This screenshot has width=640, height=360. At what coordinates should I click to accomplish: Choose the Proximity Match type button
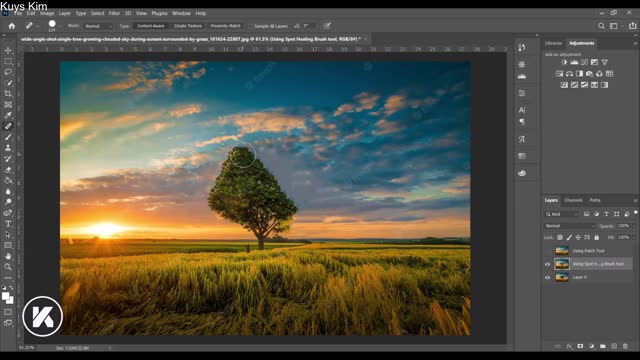[x=225, y=26]
